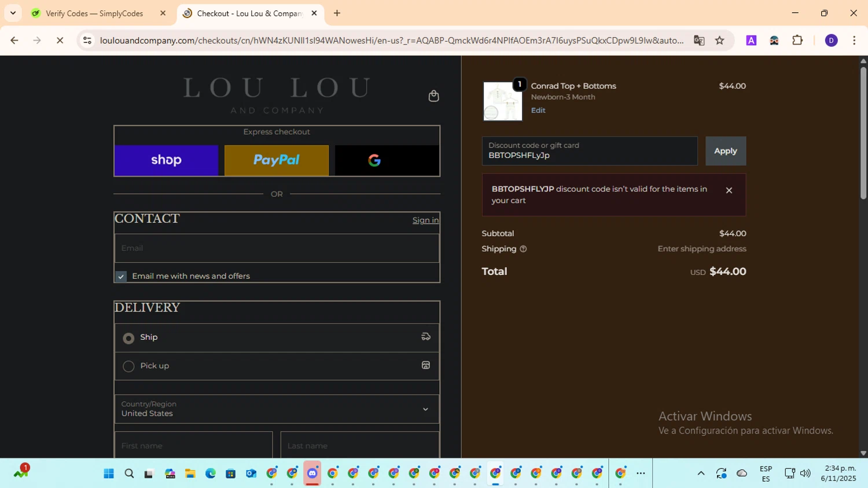Open the clock and date panel
The width and height of the screenshot is (868, 488).
838,474
